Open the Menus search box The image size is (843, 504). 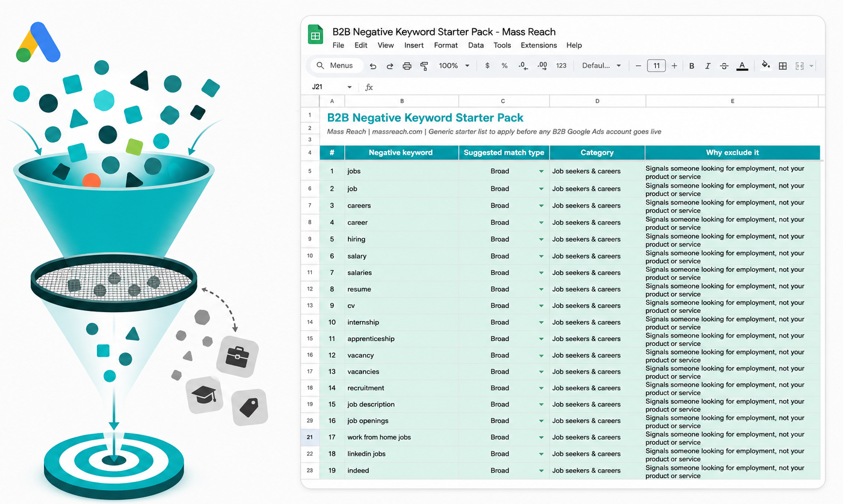click(x=336, y=66)
